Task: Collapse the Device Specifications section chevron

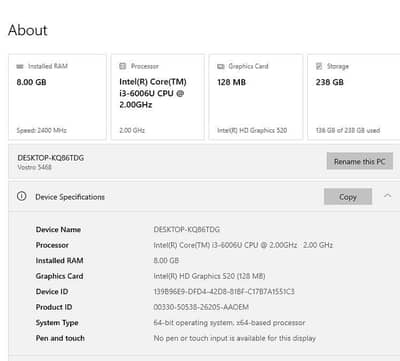Action: 387,196
